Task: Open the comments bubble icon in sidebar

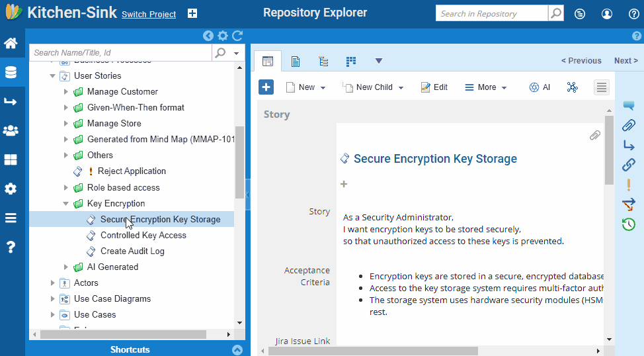Action: tap(628, 106)
